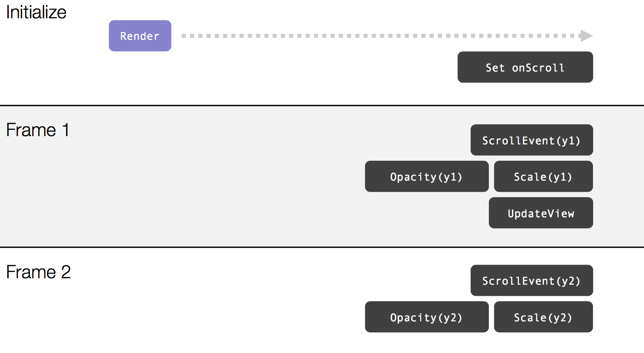The height and width of the screenshot is (353, 644).
Task: Click the purple Render box
Action: tap(140, 36)
